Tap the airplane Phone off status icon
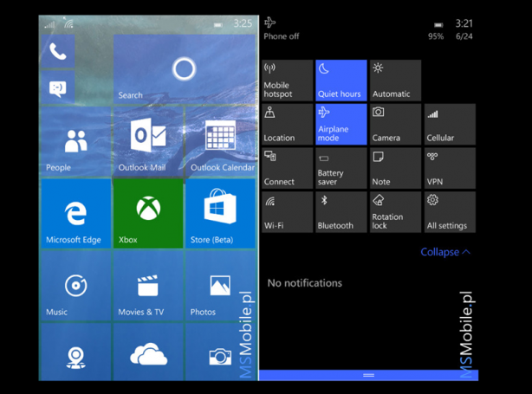 coord(270,23)
